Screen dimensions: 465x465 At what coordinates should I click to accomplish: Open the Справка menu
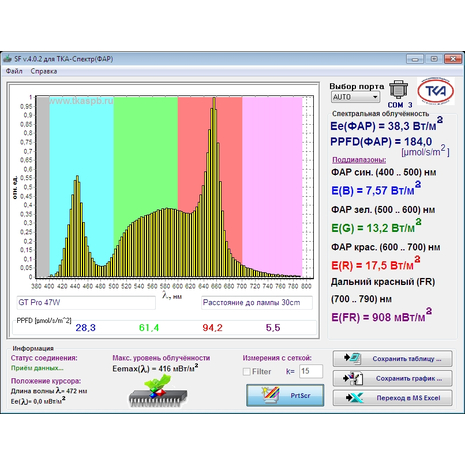click(44, 71)
